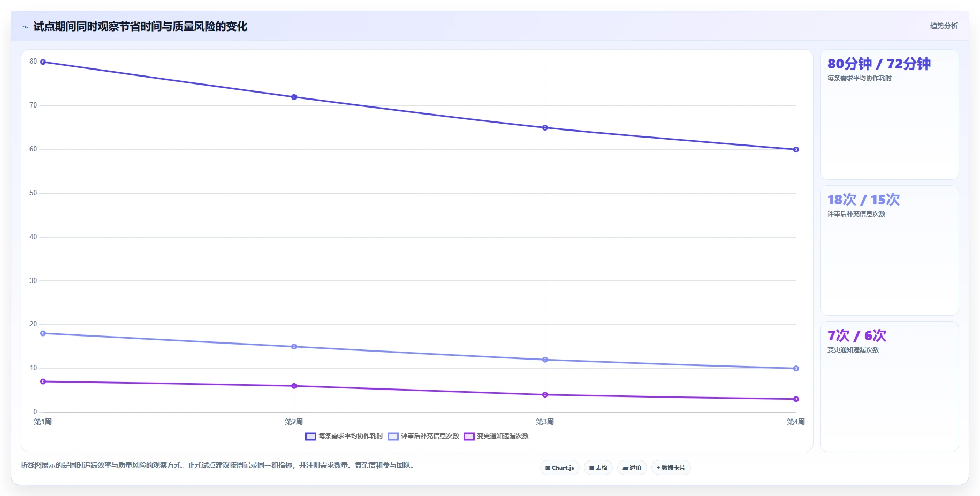This screenshot has width=980, height=496.
Task: Click the 进度 chip in the footer
Action: pyautogui.click(x=632, y=468)
